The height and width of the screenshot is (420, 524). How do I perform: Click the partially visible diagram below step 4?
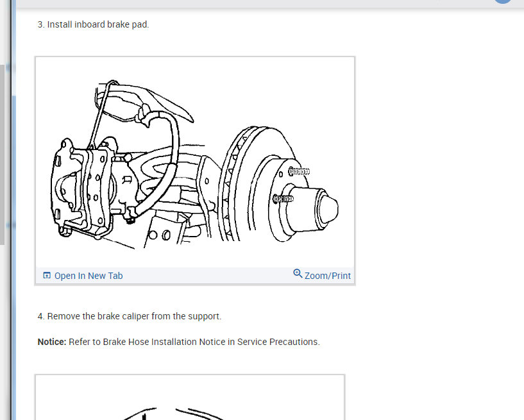tap(190, 398)
